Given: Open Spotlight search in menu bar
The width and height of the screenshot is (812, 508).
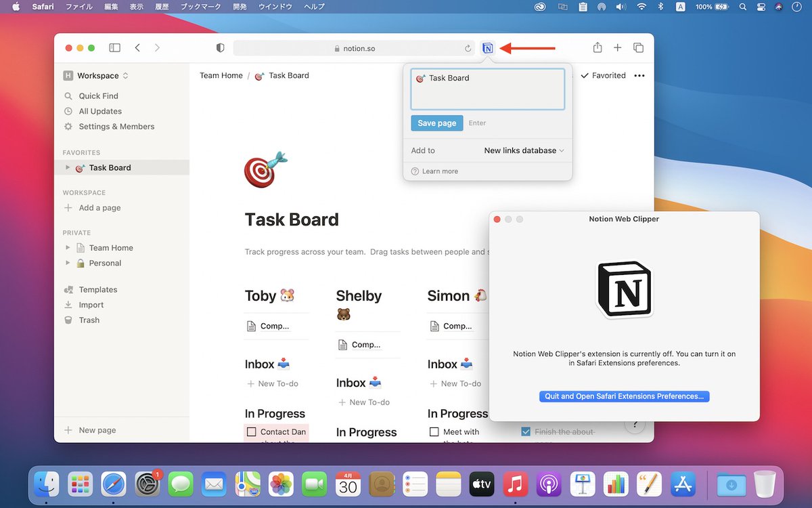Looking at the screenshot, I should coord(743,7).
